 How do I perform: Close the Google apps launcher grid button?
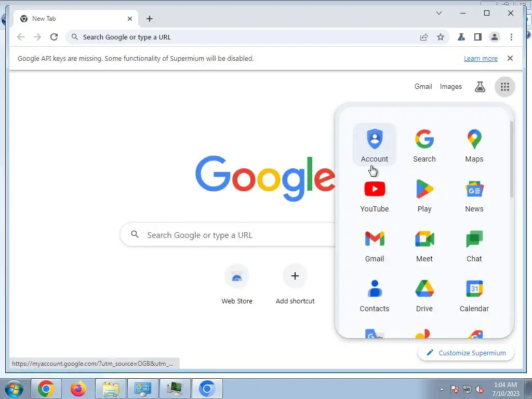[504, 87]
